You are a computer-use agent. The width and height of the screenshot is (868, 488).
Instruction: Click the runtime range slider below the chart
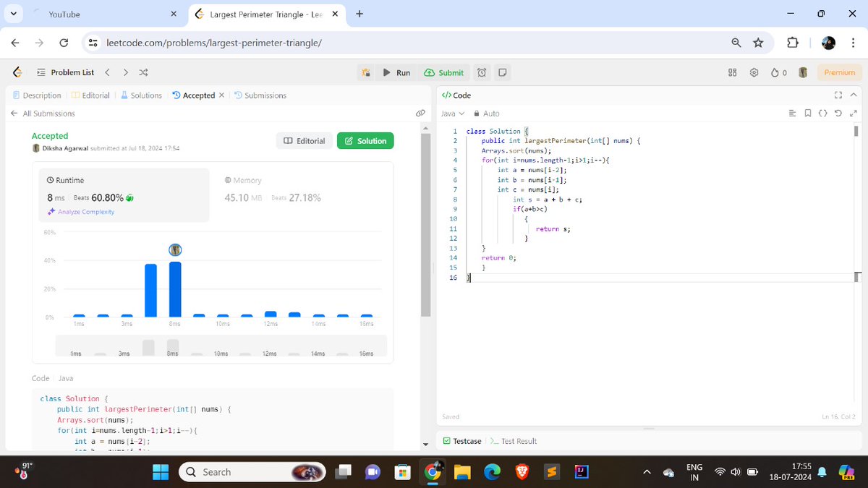(221, 346)
